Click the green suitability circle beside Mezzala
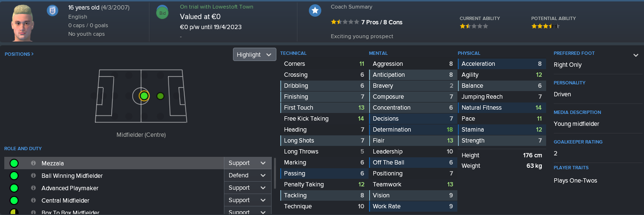This screenshot has height=215, width=644. click(x=14, y=163)
